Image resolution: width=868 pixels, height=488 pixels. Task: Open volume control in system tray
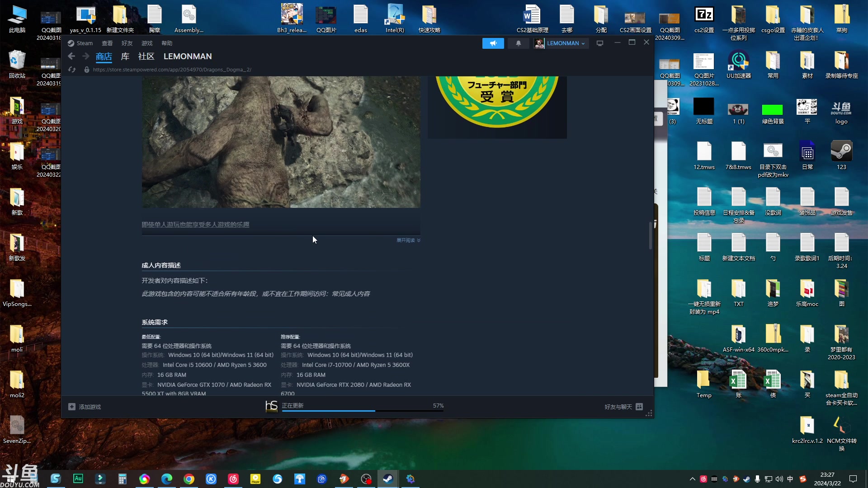coord(779,479)
